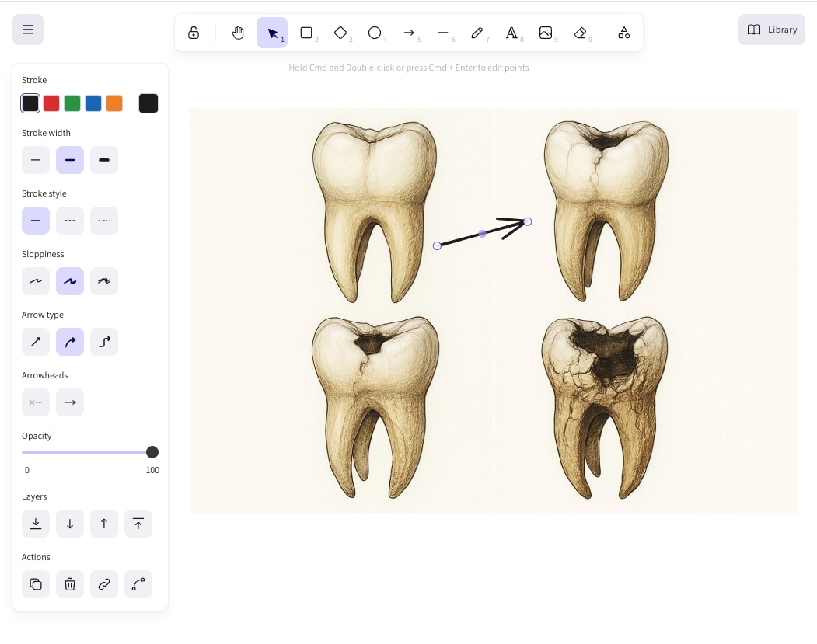Choose the elbow arrow type
Viewport: 817px width, 644px height.
pos(104,342)
